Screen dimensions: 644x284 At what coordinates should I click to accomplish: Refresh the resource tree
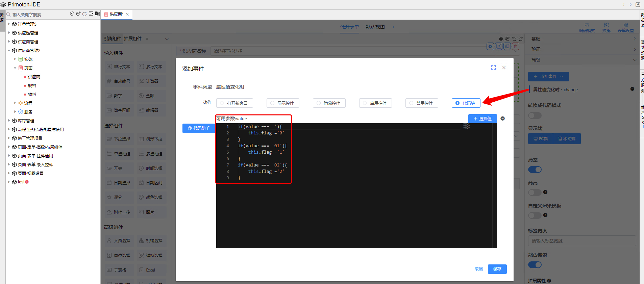84,14
